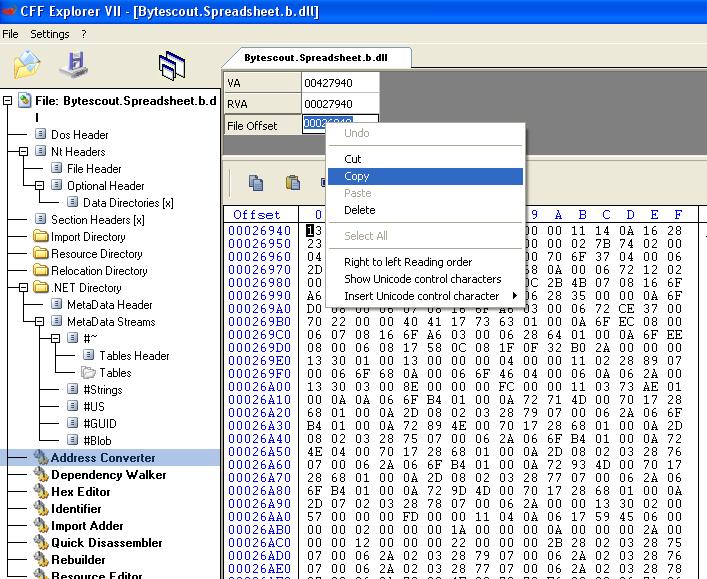Select Tables Header tree item
This screenshot has width=707, height=579.
[134, 355]
